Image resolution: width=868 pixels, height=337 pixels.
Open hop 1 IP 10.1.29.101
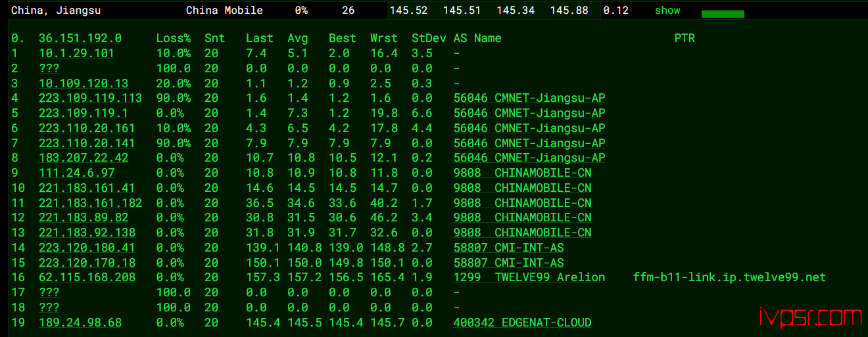pyautogui.click(x=76, y=54)
